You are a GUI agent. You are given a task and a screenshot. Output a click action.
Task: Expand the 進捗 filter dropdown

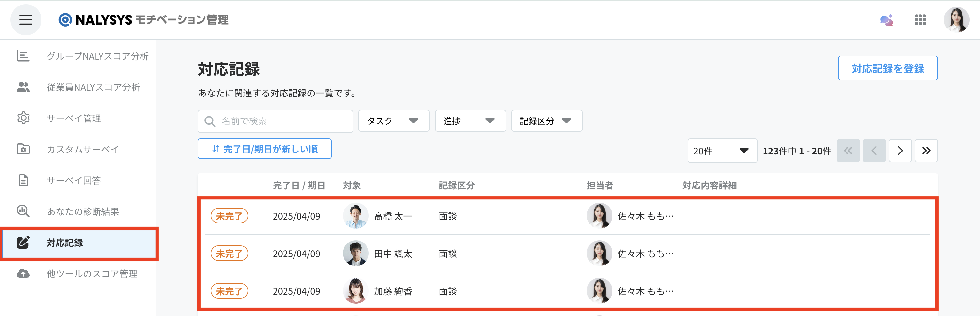click(470, 121)
